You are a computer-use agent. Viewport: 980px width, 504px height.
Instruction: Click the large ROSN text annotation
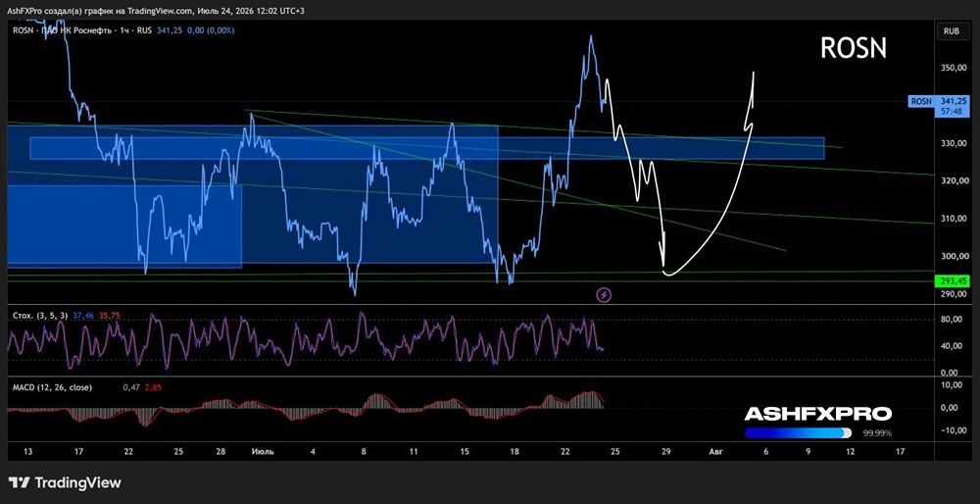tap(854, 48)
